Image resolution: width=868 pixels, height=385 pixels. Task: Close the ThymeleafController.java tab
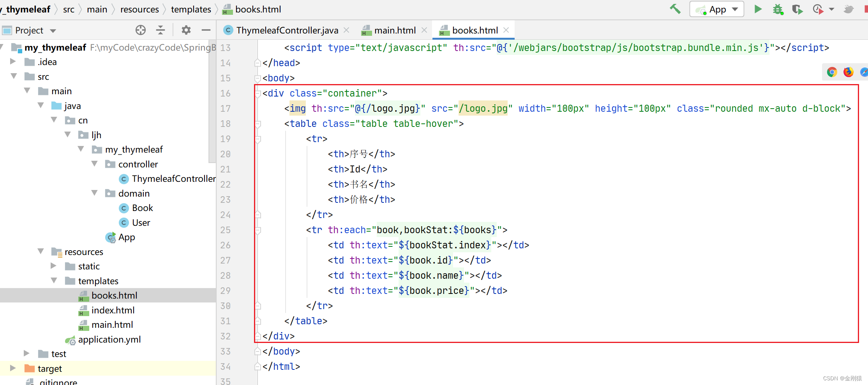pos(346,30)
